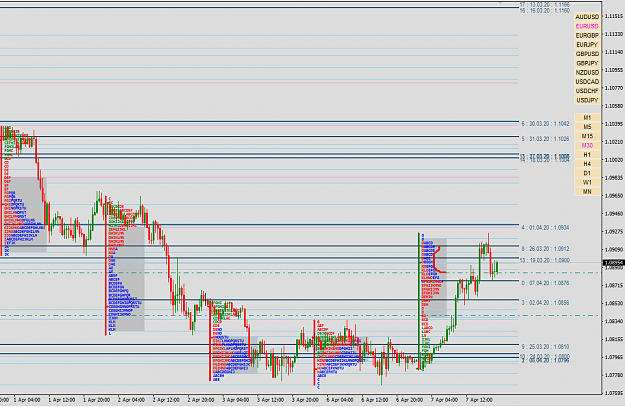Image resolution: width=625 pixels, height=407 pixels.
Task: Click time axis label '1 Apr 04:00'
Action: (x=27, y=399)
